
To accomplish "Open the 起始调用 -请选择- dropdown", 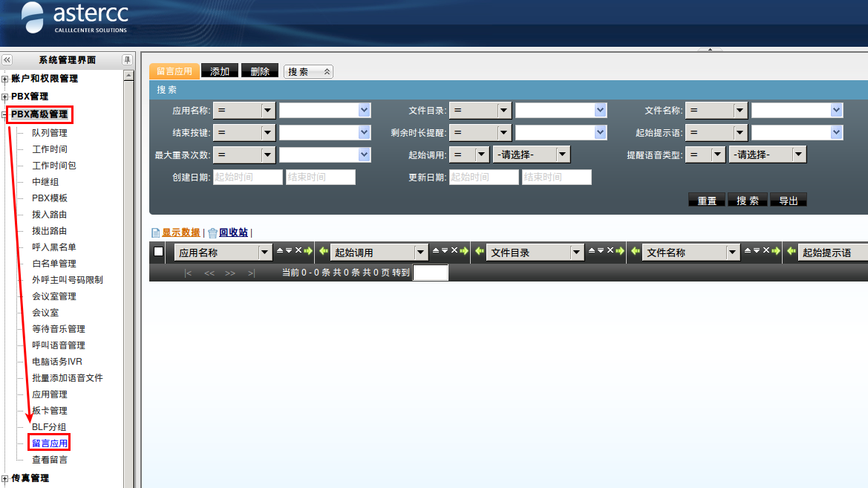I will click(532, 154).
